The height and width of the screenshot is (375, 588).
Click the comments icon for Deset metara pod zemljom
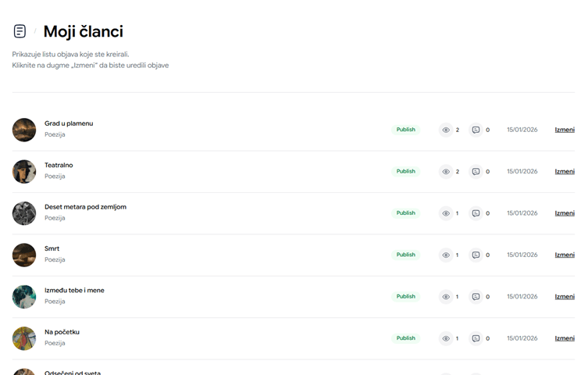point(476,213)
